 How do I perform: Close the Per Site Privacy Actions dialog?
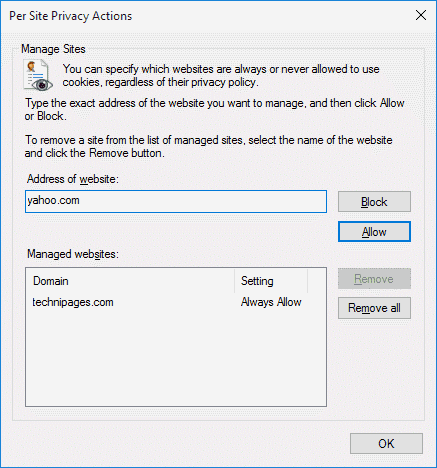pos(421,15)
